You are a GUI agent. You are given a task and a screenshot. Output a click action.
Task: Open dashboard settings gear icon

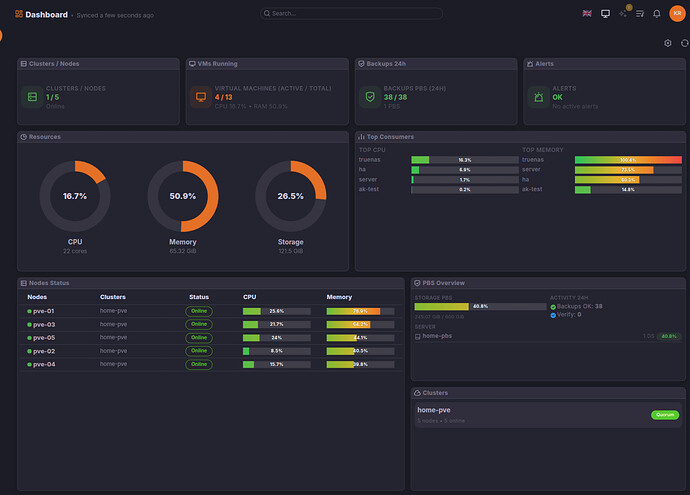coord(668,43)
